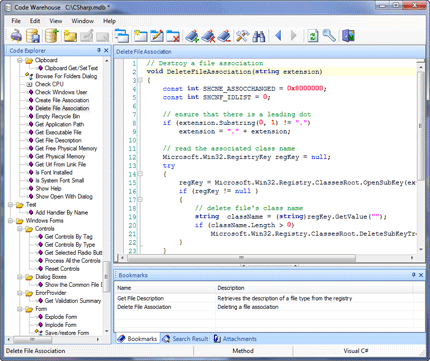The height and width of the screenshot is (361, 430).
Task: Click the new folder toolbar icon
Action: click(140, 36)
